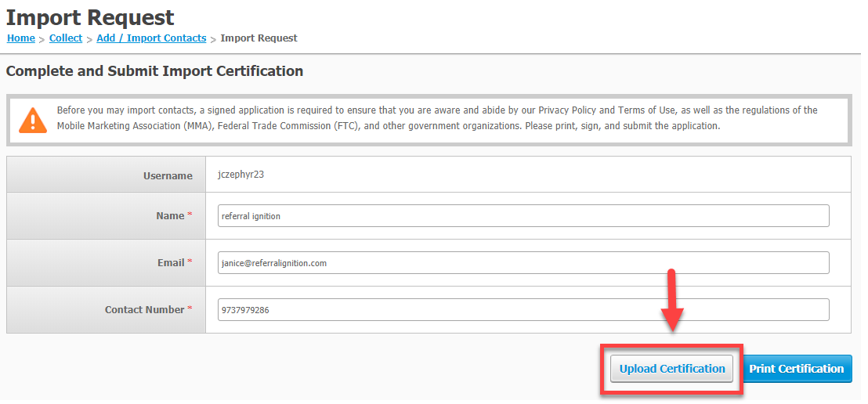This screenshot has width=868, height=404.
Task: Click the Username label cell
Action: (x=107, y=175)
